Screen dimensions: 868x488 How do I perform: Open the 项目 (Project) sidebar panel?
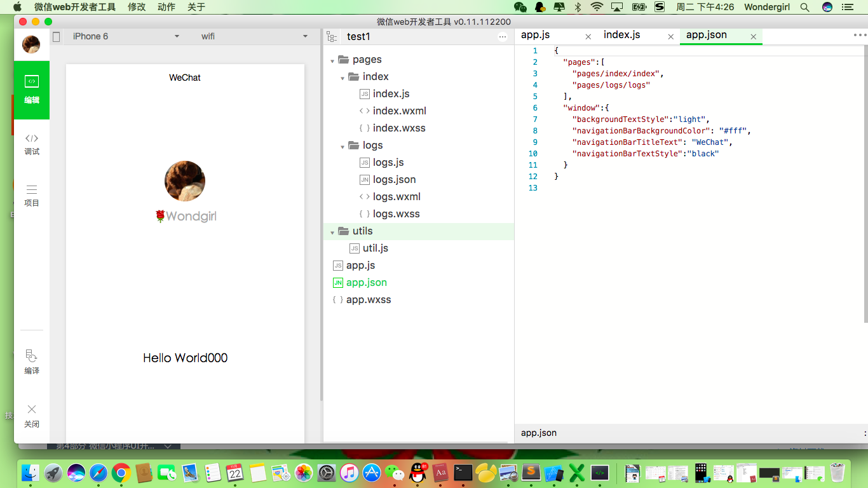point(32,196)
